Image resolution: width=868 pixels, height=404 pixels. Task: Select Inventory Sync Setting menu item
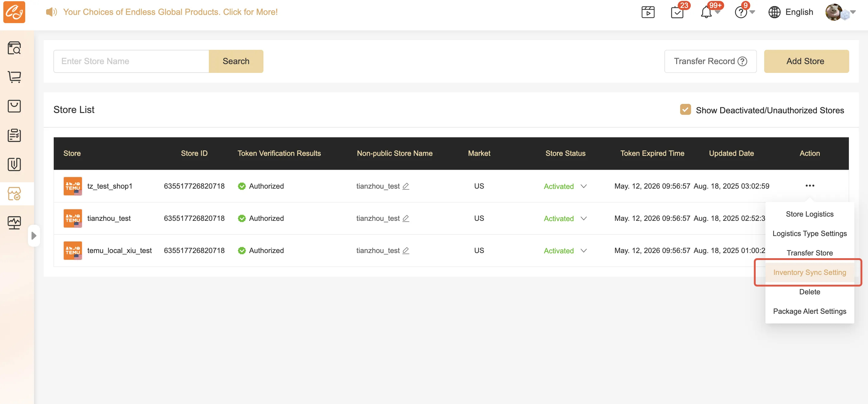coord(809,272)
